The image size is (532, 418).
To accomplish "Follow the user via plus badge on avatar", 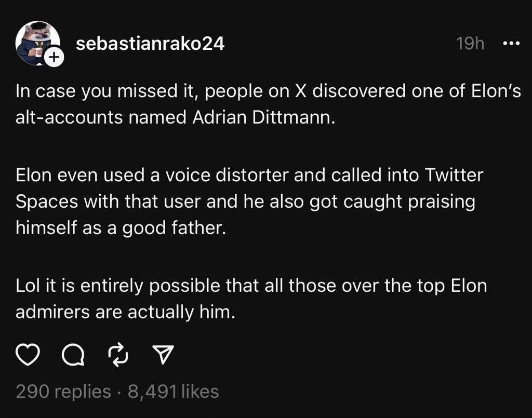I will (53, 59).
